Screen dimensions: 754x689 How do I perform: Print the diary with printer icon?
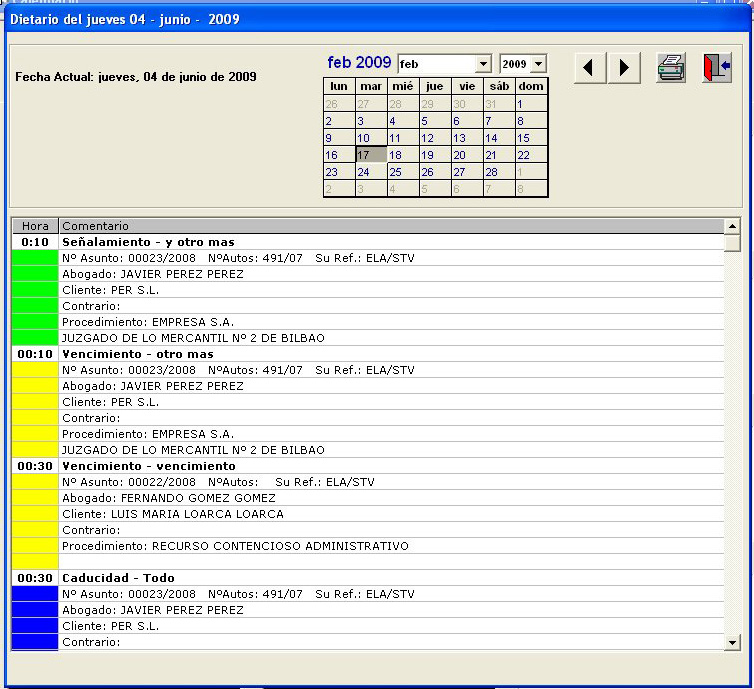pyautogui.click(x=671, y=68)
